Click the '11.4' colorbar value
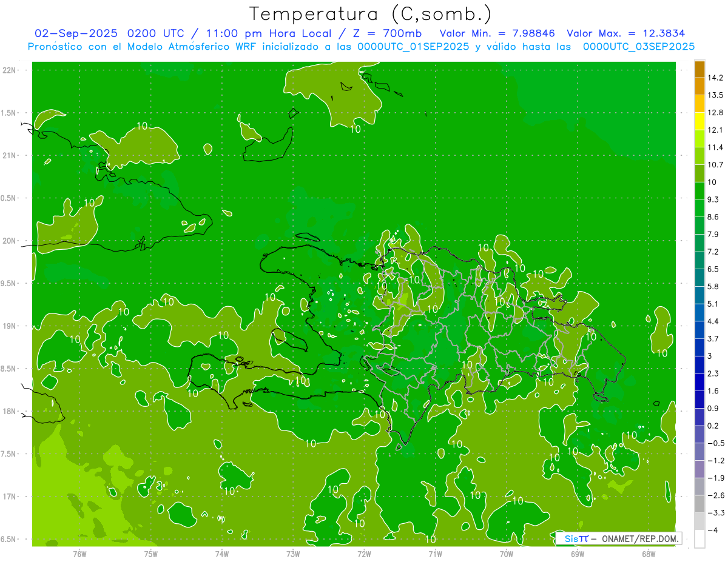 coord(716,147)
